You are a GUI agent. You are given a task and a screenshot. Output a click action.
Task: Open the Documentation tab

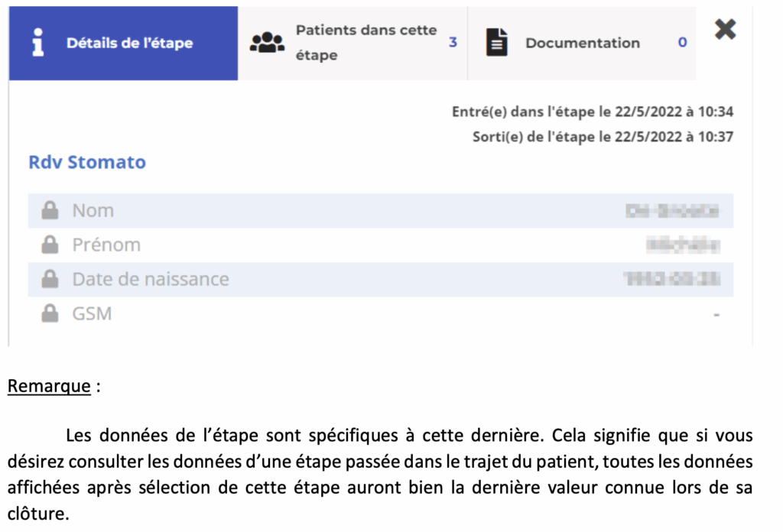[x=582, y=44]
